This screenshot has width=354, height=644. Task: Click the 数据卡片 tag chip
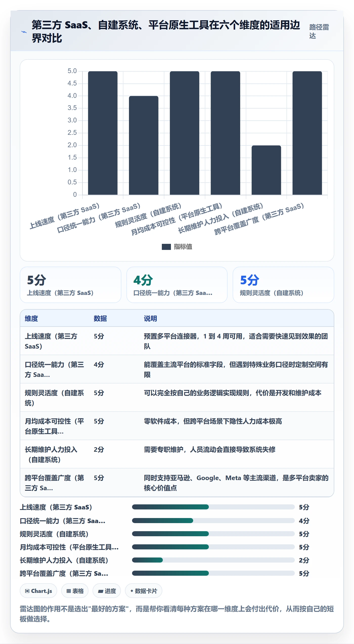[144, 591]
